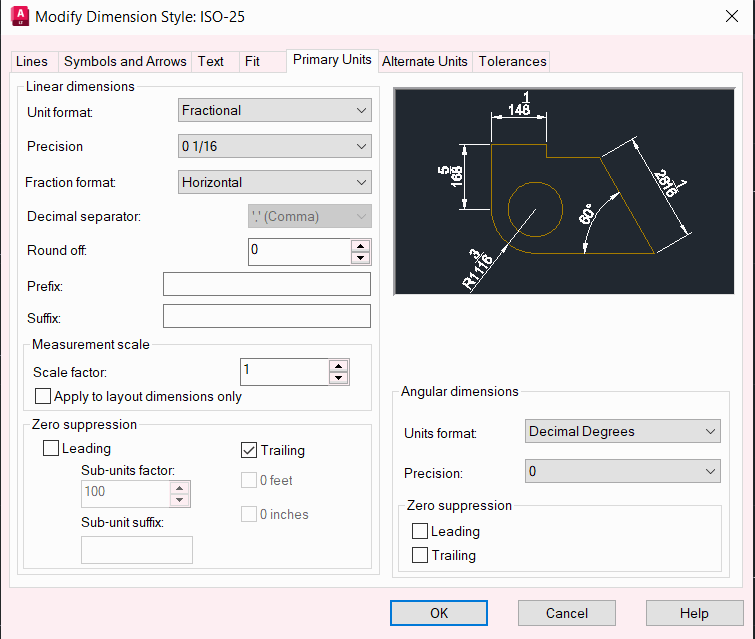Increase Round off with the up arrow
The height and width of the screenshot is (639, 755).
tap(361, 246)
